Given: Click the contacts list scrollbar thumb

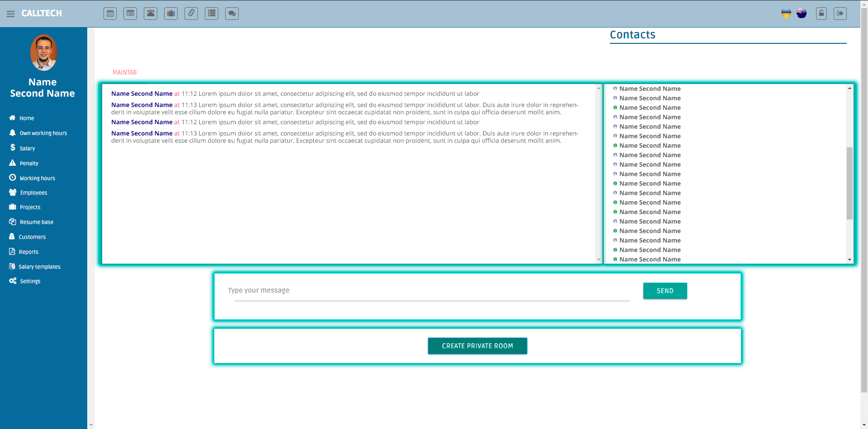Looking at the screenshot, I should pyautogui.click(x=849, y=183).
